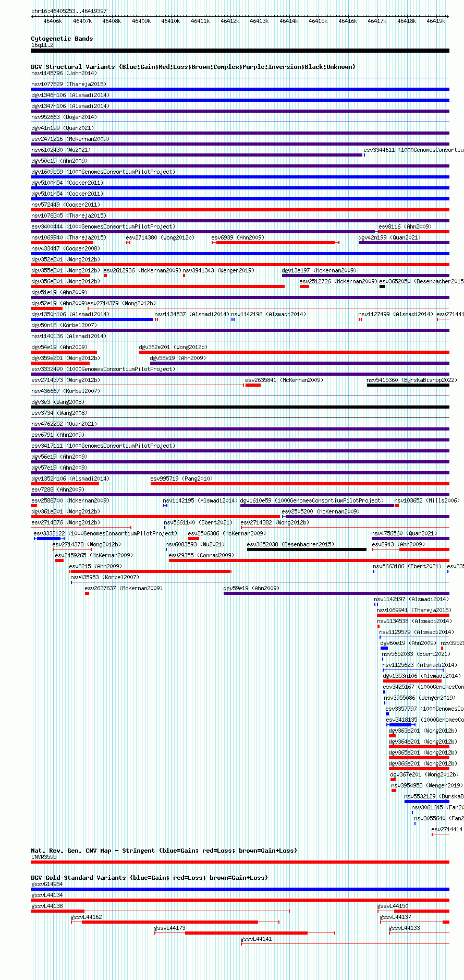This screenshot has height=980, width=464.
Task: Click dgv13e197 (McKernan2009) label
Action: (x=319, y=270)
